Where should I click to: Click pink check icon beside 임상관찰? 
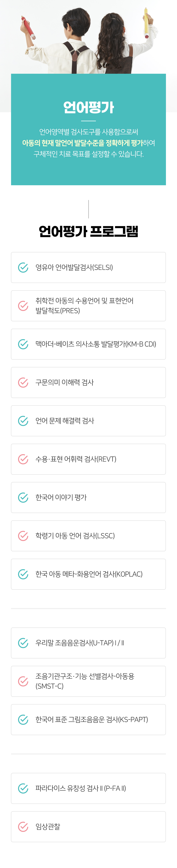point(23,827)
